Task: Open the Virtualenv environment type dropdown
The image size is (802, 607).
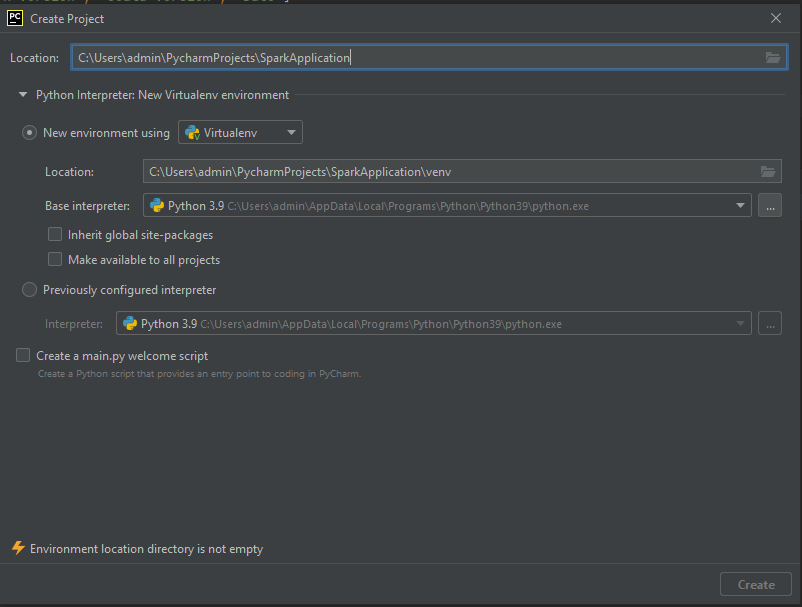Action: [x=240, y=133]
